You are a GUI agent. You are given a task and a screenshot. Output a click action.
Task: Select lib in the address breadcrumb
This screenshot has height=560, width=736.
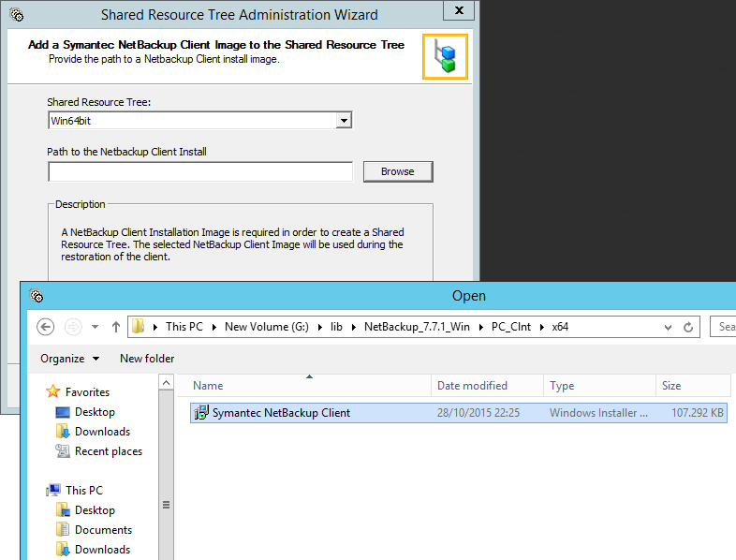point(336,327)
